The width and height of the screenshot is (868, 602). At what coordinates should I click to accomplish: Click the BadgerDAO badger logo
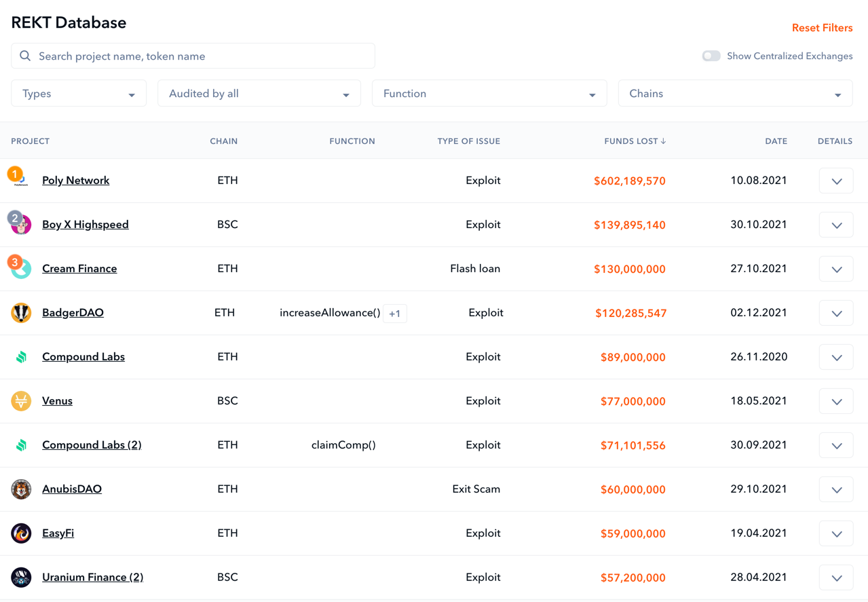click(21, 313)
